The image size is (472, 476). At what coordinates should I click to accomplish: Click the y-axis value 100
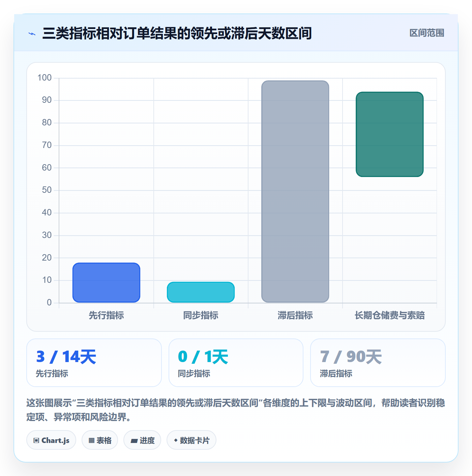(x=45, y=78)
